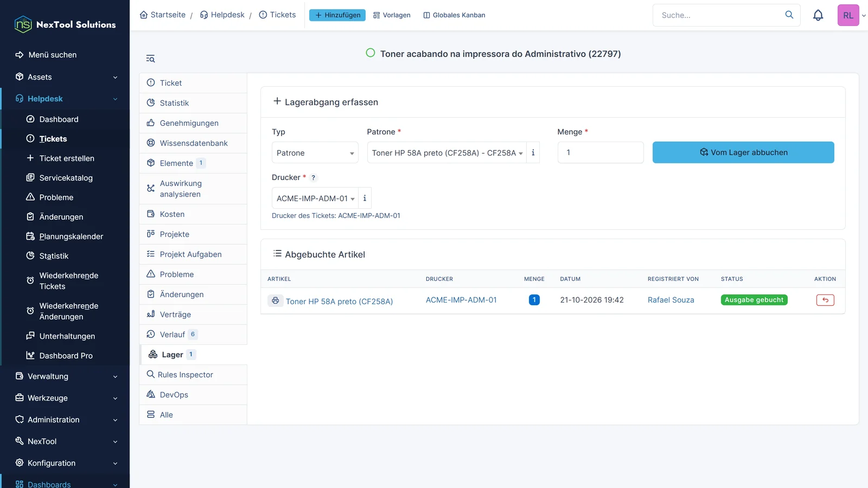Open Ticket erstellen in sidebar
Viewport: 868px width, 488px height.
click(67, 158)
